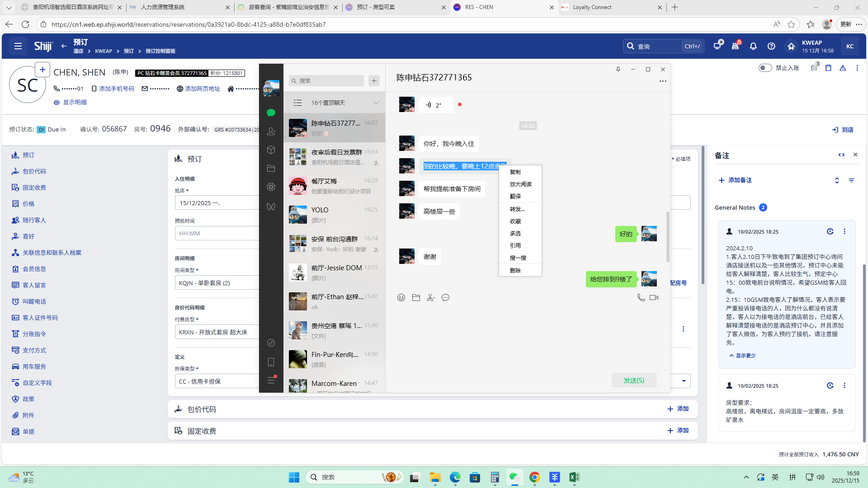Open the Shiji notifications bell
Screen dimensions: 868x488
tap(753, 46)
